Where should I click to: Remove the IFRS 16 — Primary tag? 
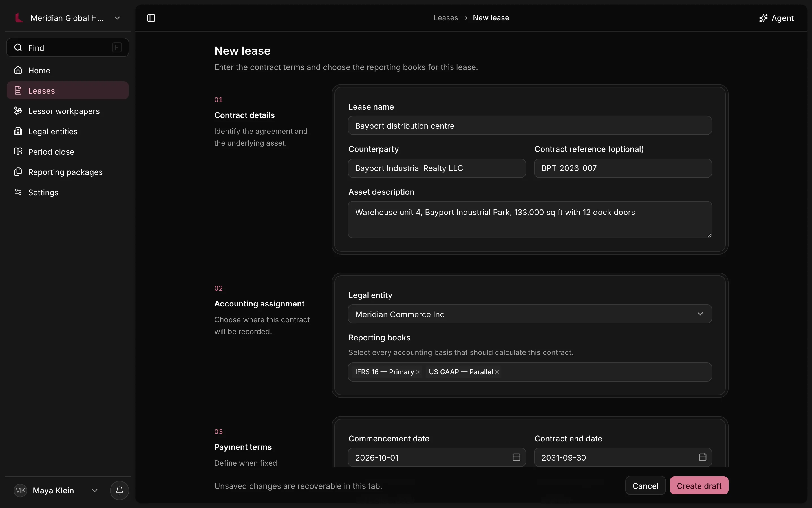click(x=418, y=372)
